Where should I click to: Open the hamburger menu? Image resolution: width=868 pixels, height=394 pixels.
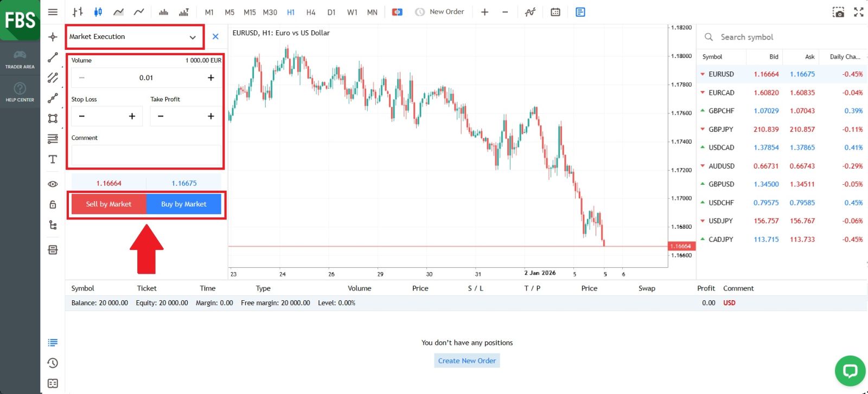(53, 12)
